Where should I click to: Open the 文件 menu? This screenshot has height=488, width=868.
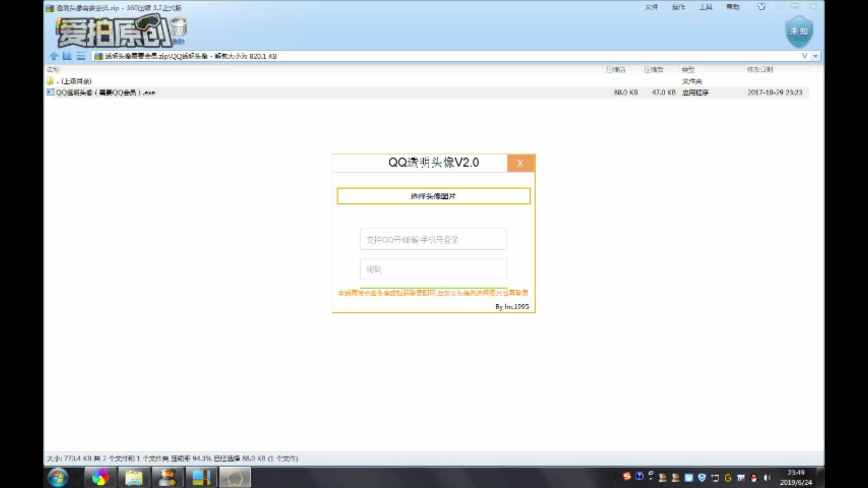coord(651,7)
